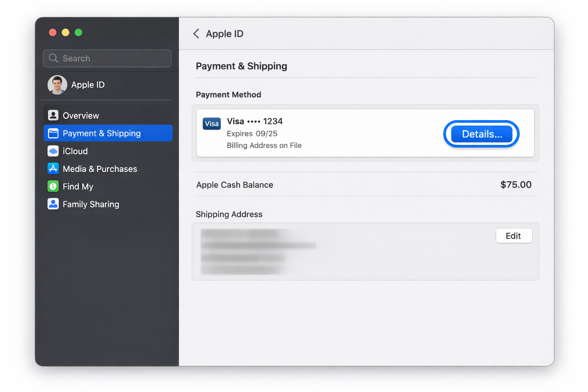Click the Find My green icon
Image resolution: width=588 pixels, height=392 pixels.
tap(53, 186)
